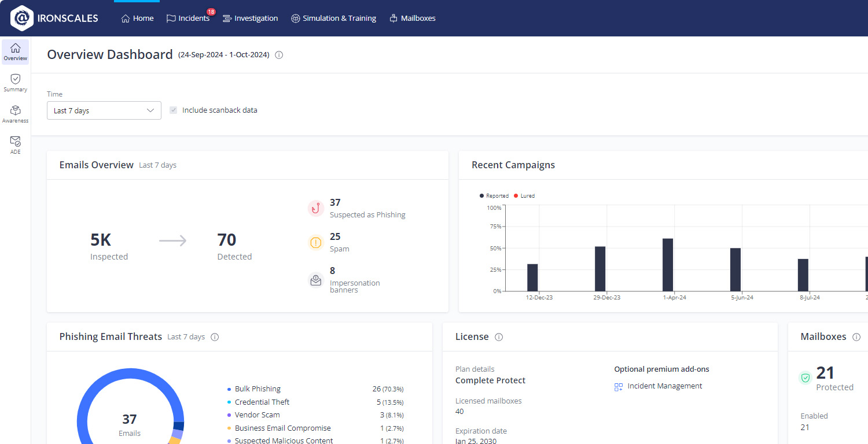Toggle the Lured legend series
The image size is (868, 444).
click(x=524, y=196)
